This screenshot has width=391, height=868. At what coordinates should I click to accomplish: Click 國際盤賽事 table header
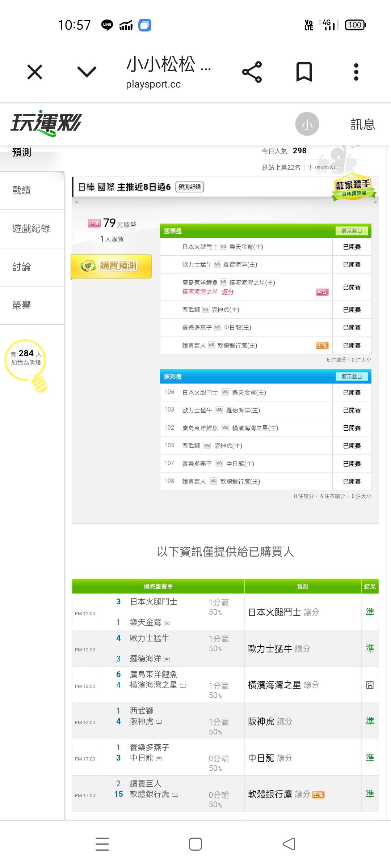pos(158,586)
